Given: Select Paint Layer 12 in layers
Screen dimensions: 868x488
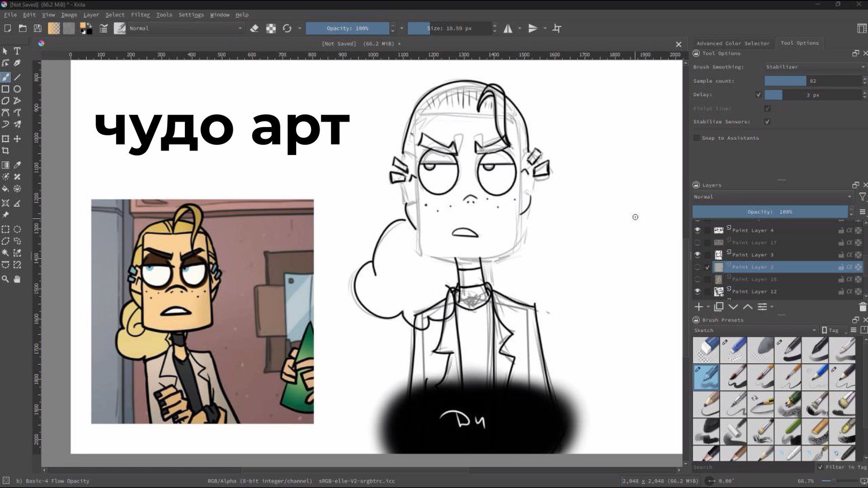Looking at the screenshot, I should point(754,291).
